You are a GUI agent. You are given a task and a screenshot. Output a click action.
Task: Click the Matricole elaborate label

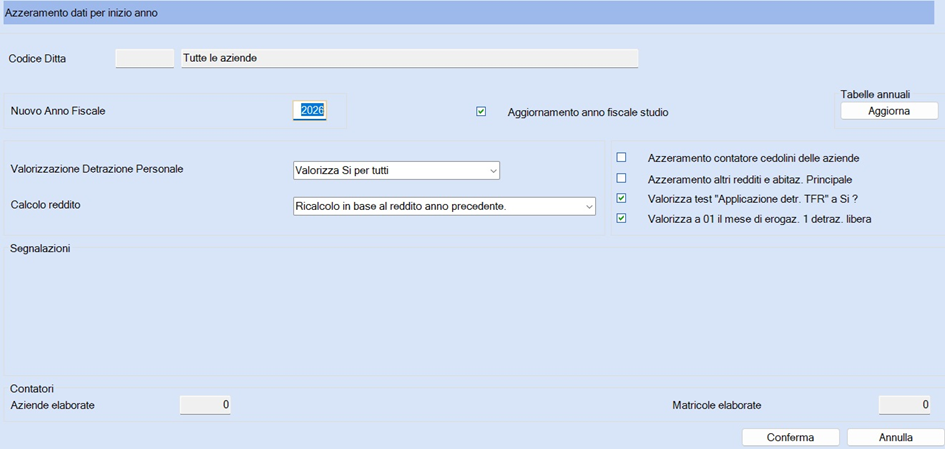pyautogui.click(x=717, y=406)
